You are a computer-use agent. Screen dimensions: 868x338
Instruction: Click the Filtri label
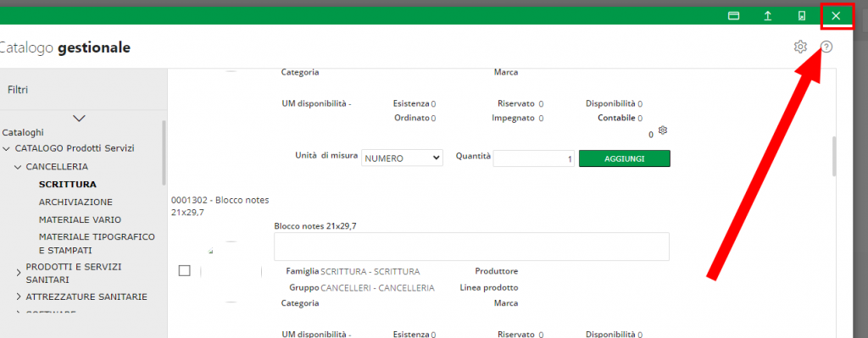click(18, 90)
